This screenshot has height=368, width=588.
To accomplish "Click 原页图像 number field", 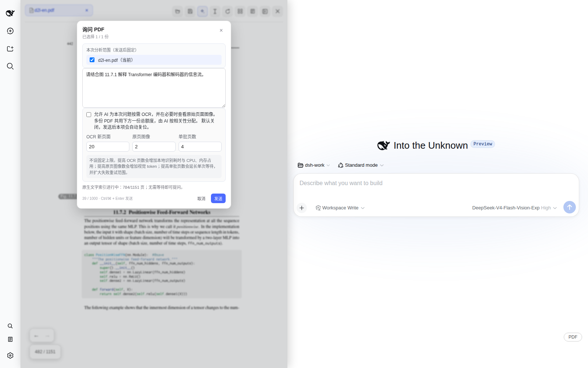I will 154,146.
